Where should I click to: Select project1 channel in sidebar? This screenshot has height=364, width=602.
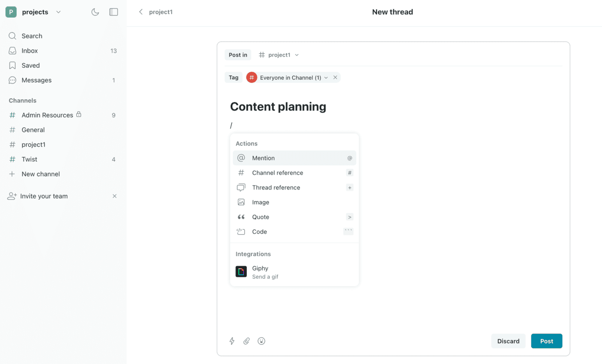63,144
